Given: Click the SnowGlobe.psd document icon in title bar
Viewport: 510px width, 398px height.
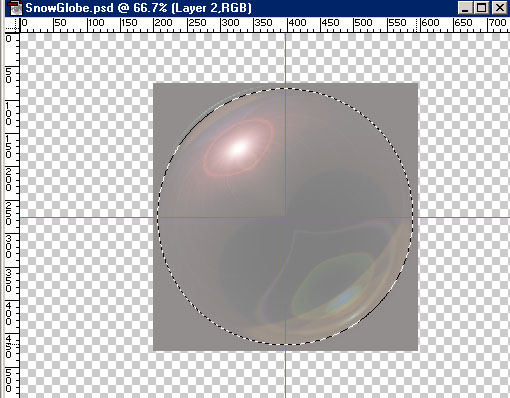Looking at the screenshot, I should (x=14, y=8).
